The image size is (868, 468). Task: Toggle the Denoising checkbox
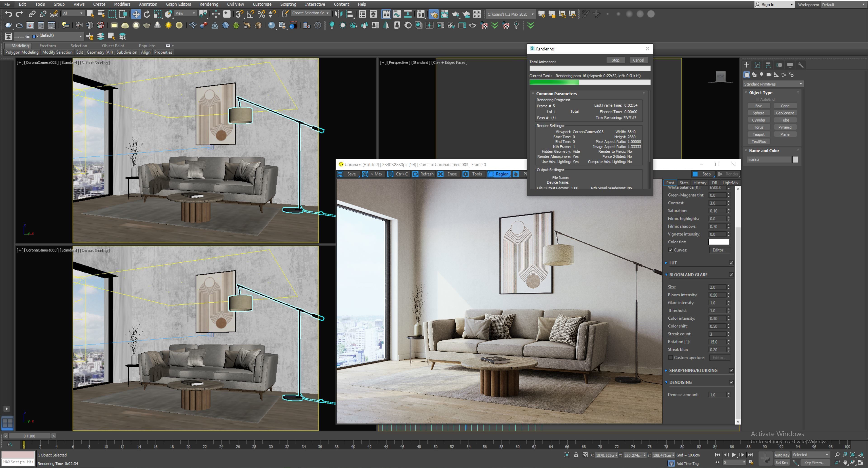731,382
